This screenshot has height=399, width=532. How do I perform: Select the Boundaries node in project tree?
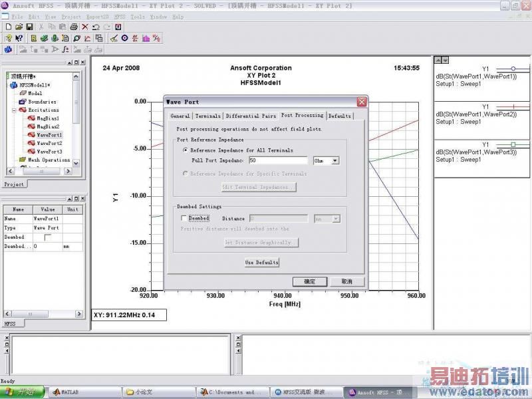[x=38, y=102]
